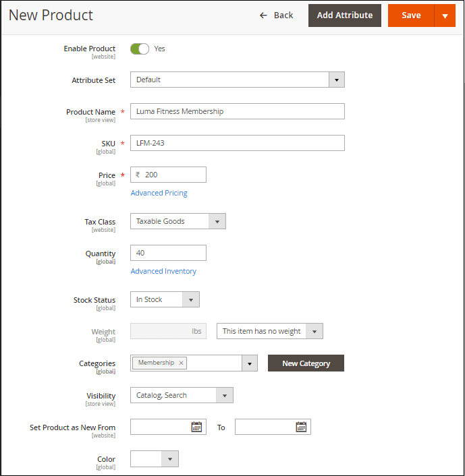Image resolution: width=465 pixels, height=476 pixels.
Task: Click the Tax Class field label
Action: point(100,222)
